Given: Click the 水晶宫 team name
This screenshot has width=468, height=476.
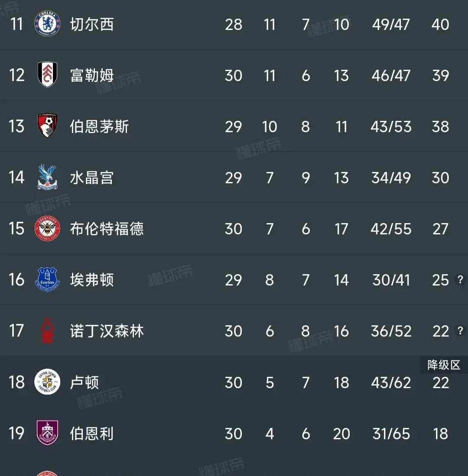Looking at the screenshot, I should point(91,178).
